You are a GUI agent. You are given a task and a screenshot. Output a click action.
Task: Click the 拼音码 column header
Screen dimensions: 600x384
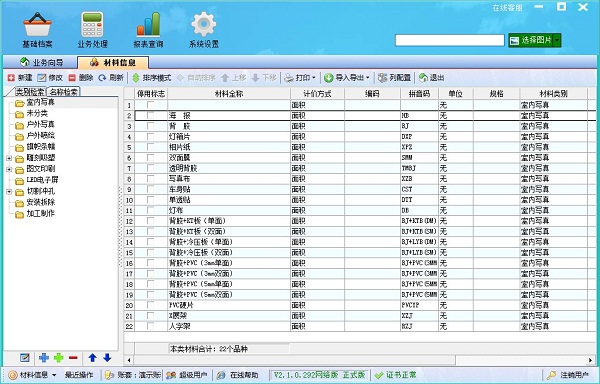point(419,94)
